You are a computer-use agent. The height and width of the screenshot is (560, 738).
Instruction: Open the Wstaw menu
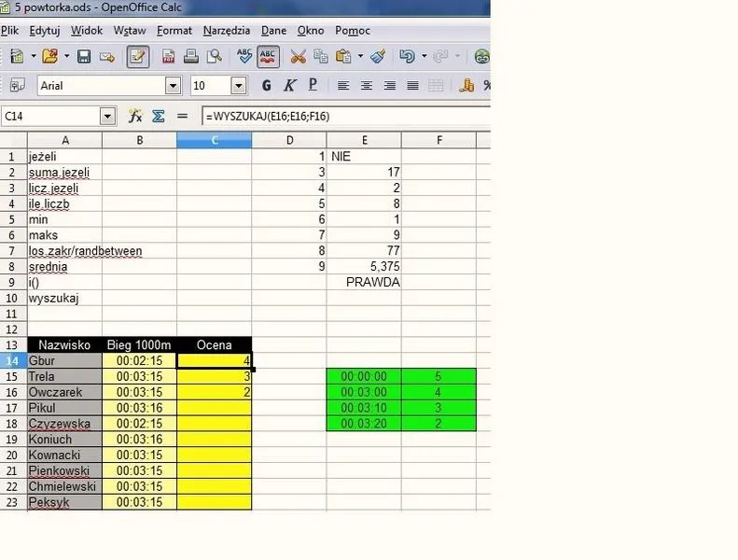pyautogui.click(x=130, y=31)
